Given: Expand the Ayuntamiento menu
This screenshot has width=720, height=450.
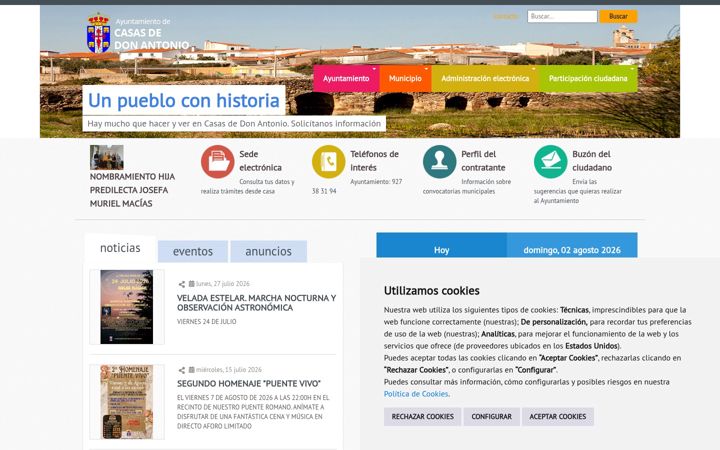Looking at the screenshot, I should [346, 79].
